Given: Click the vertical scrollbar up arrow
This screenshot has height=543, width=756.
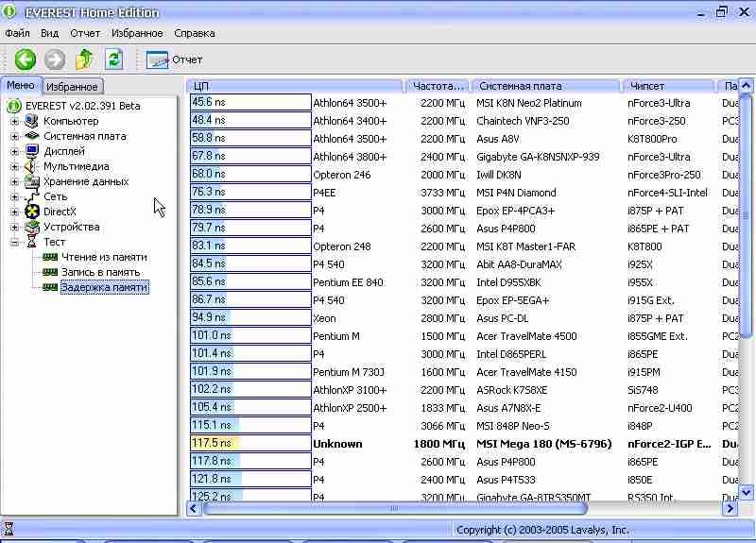Looking at the screenshot, I should tap(746, 86).
